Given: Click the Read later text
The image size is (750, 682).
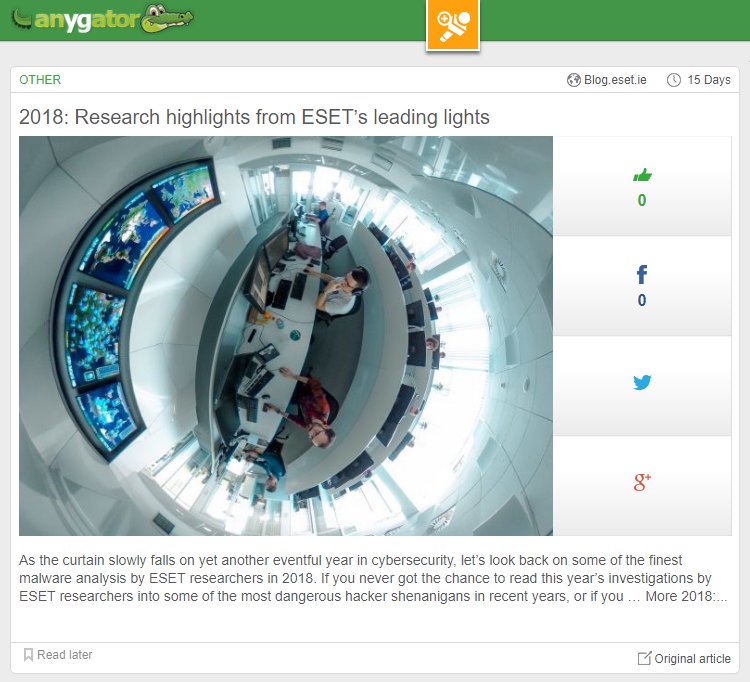Looking at the screenshot, I should (65, 655).
